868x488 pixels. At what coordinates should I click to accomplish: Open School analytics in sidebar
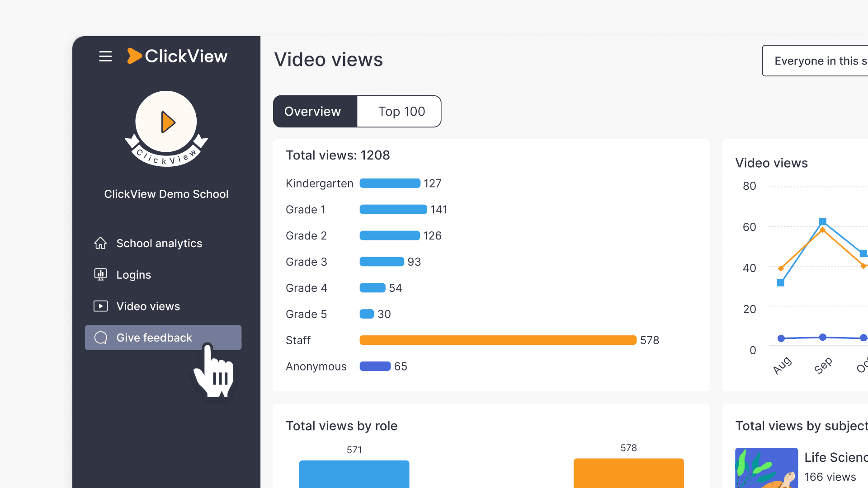click(x=163, y=243)
